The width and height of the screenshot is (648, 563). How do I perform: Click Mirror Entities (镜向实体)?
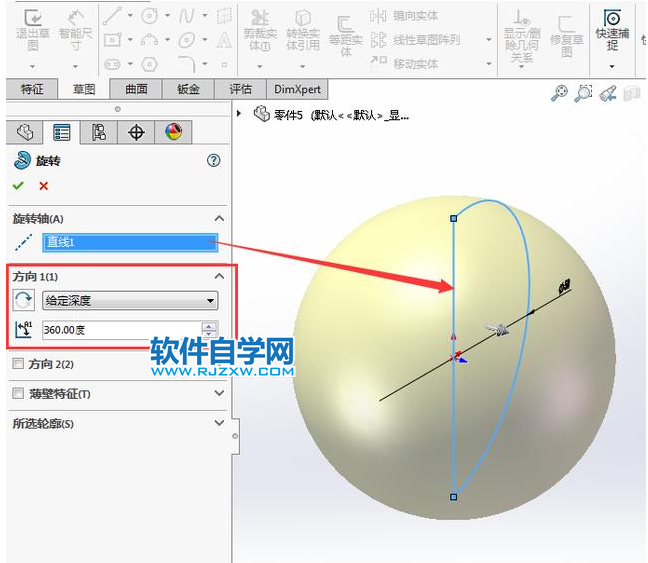pos(404,16)
